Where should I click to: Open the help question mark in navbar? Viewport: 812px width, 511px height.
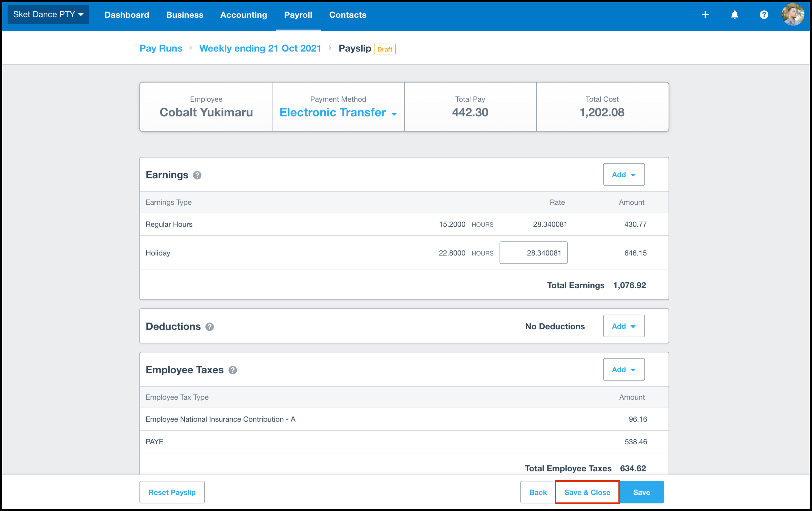click(x=764, y=15)
